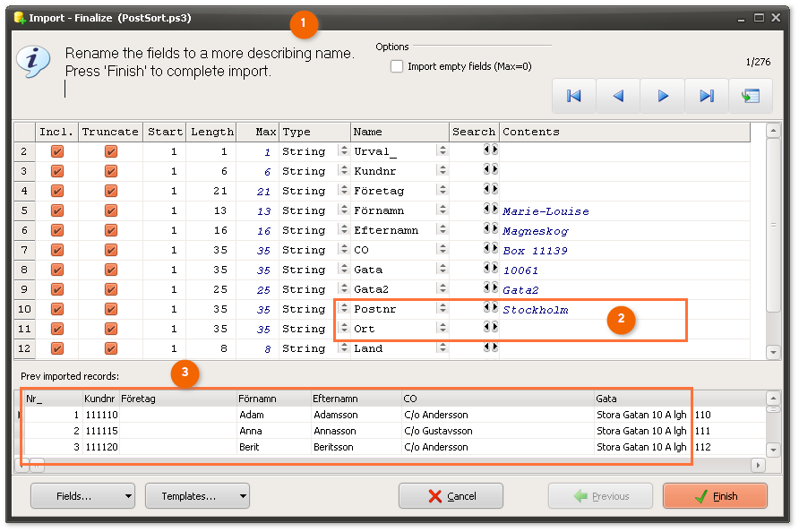Toggle Incl. checkbox for row 11
The width and height of the screenshot is (799, 532).
point(57,329)
